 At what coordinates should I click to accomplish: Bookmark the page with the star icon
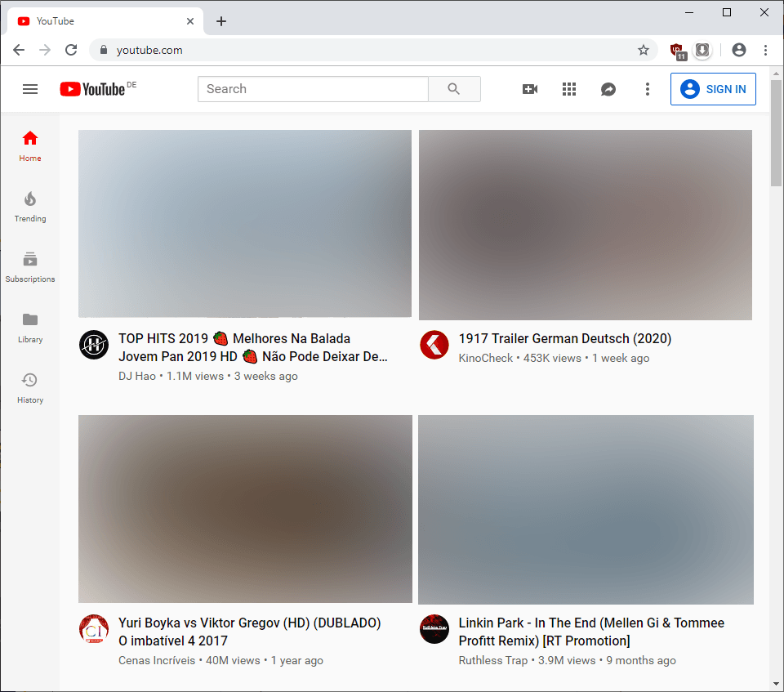click(x=643, y=50)
